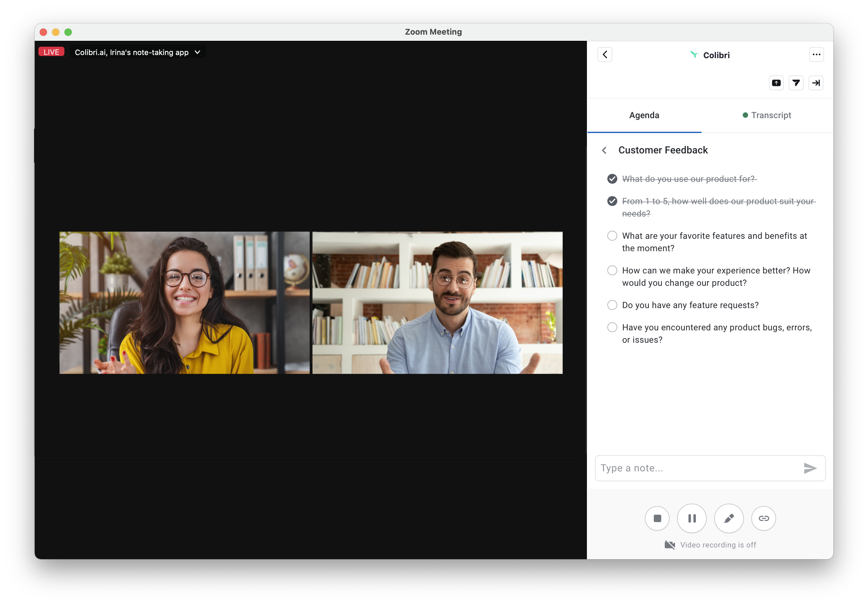The height and width of the screenshot is (605, 868).
Task: Click the 'What are your favorite features' text
Action: tap(714, 242)
